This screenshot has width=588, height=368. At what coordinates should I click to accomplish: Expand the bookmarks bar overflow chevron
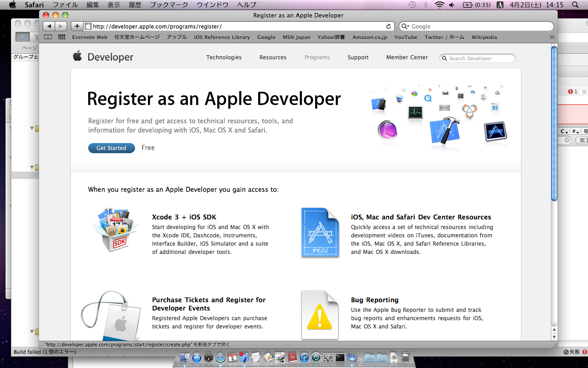pyautogui.click(x=552, y=37)
